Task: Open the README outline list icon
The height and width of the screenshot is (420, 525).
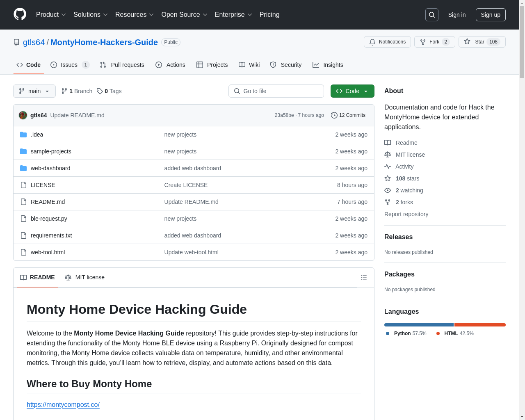Action: tap(364, 278)
